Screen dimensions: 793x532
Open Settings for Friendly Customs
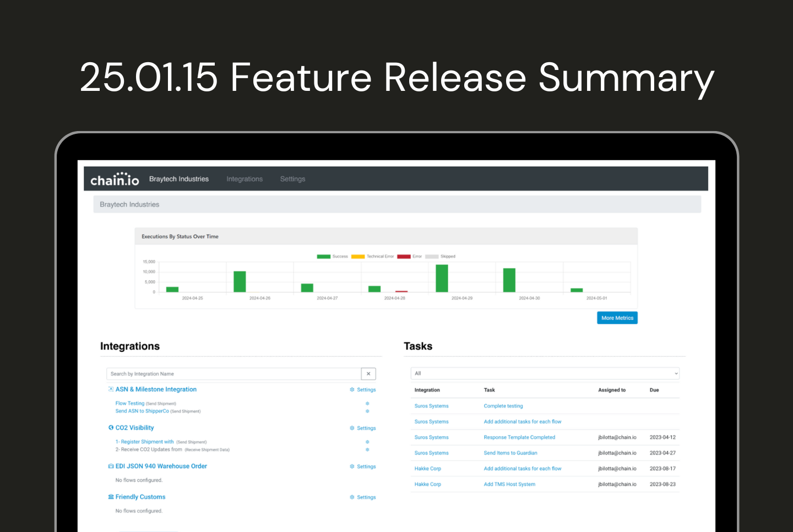click(363, 498)
